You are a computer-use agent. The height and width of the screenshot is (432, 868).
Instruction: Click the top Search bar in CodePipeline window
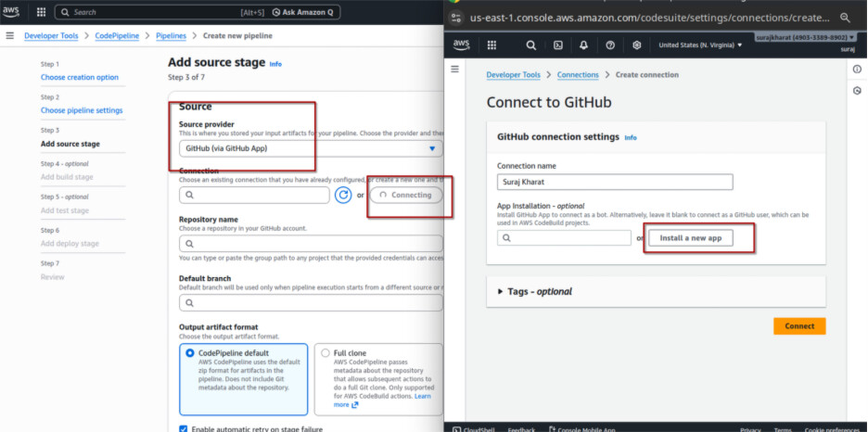pos(198,12)
